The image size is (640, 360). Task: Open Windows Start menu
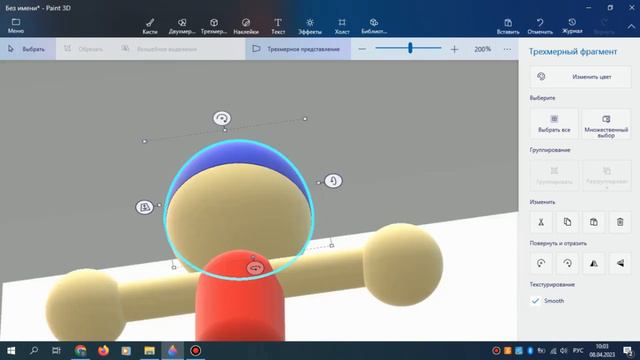tap(11, 351)
